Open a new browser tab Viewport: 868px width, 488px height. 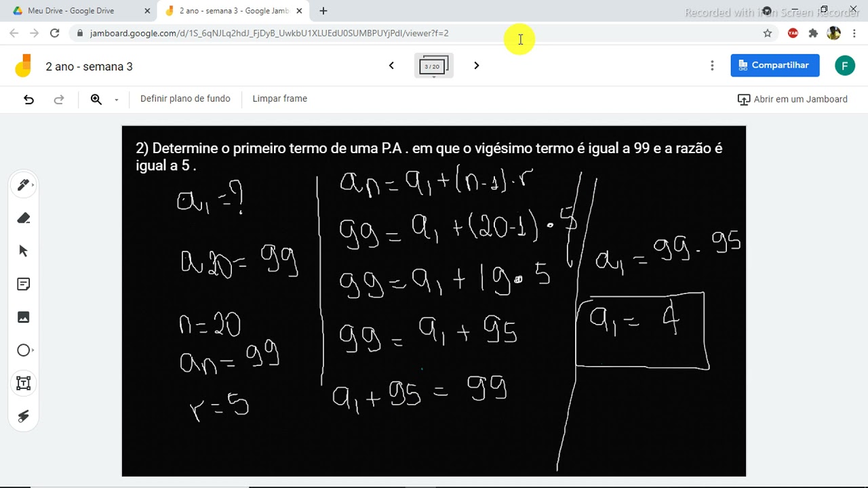(x=323, y=11)
